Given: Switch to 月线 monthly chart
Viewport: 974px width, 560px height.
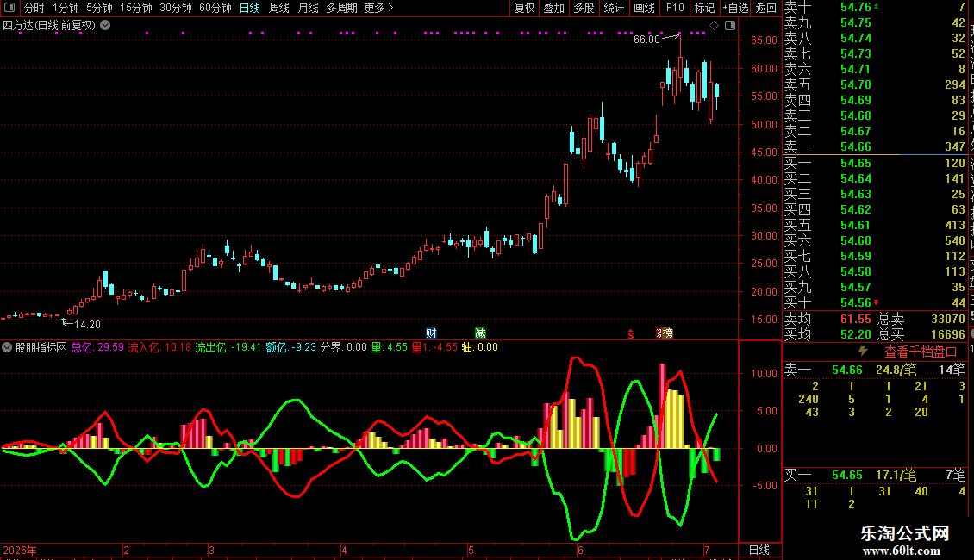Looking at the screenshot, I should point(308,8).
